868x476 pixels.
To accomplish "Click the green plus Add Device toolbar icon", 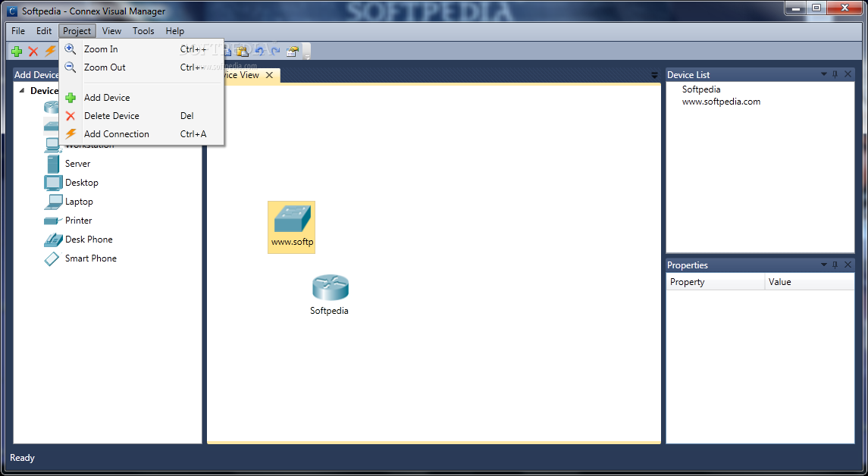I will (17, 52).
